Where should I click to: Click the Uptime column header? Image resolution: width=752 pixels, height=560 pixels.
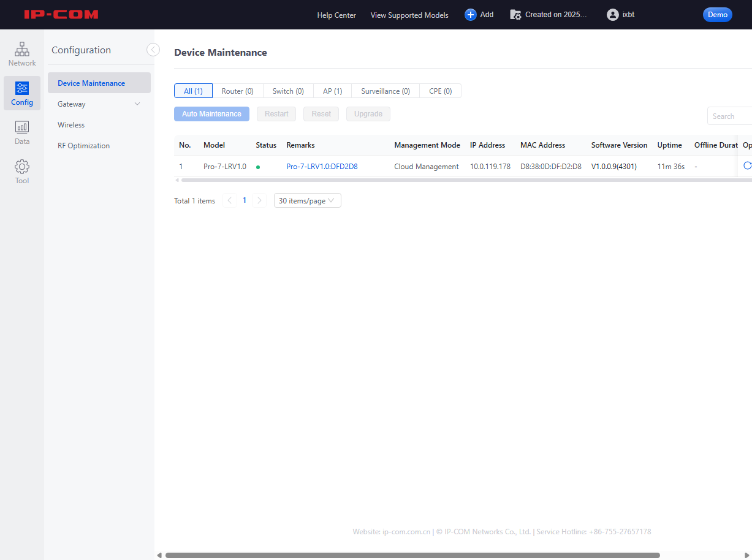pyautogui.click(x=670, y=145)
